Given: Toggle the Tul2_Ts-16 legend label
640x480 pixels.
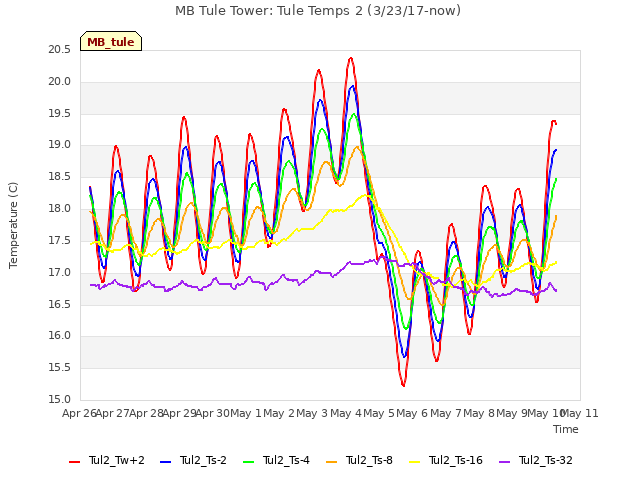Looking at the screenshot, I should [456, 461].
